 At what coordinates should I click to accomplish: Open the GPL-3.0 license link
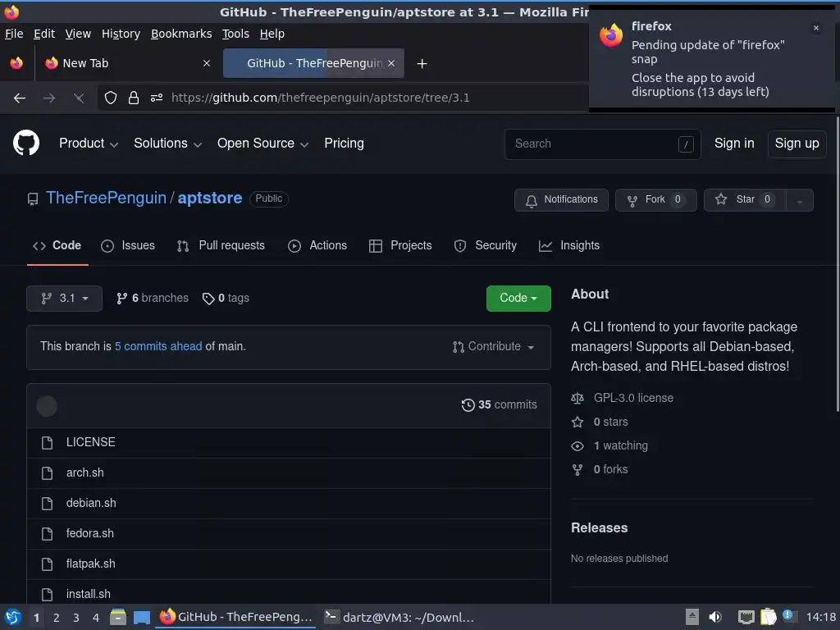[x=633, y=398]
